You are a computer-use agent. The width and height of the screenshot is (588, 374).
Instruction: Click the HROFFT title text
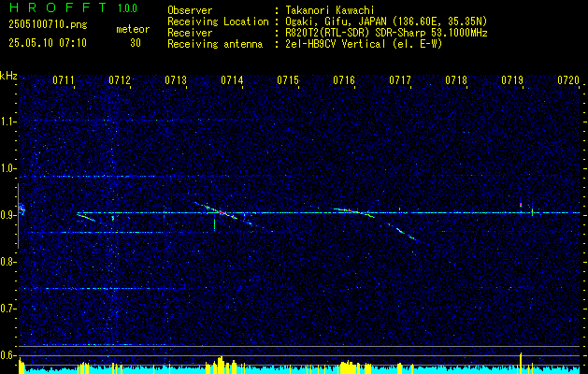[x=58, y=7]
